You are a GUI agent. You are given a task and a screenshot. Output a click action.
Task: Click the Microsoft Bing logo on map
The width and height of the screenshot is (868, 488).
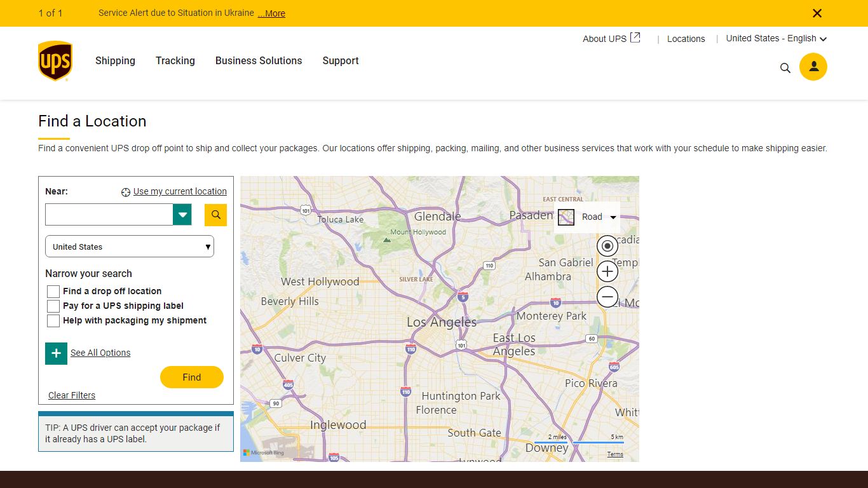(x=264, y=452)
